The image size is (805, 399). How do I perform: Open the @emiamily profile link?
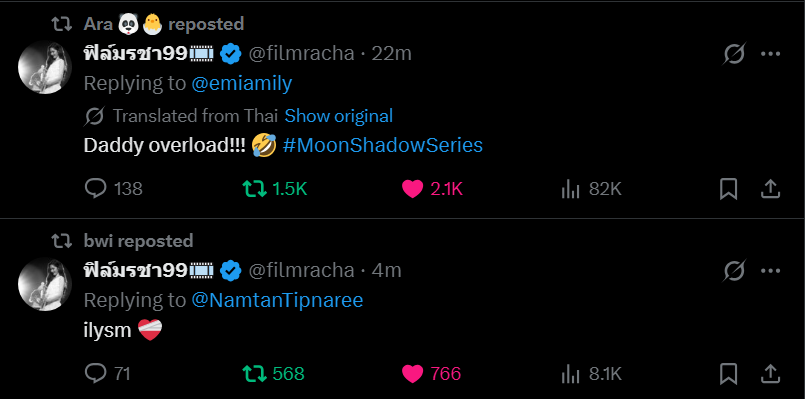242,83
